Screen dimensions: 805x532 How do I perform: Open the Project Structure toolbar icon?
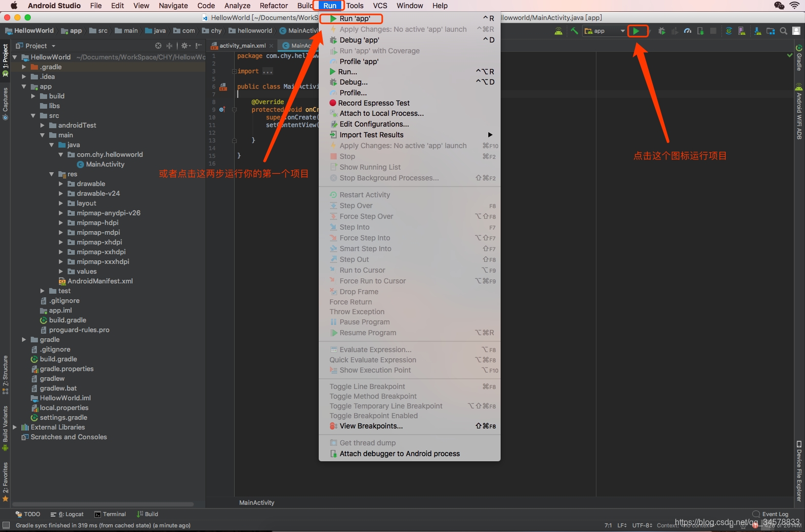(771, 31)
